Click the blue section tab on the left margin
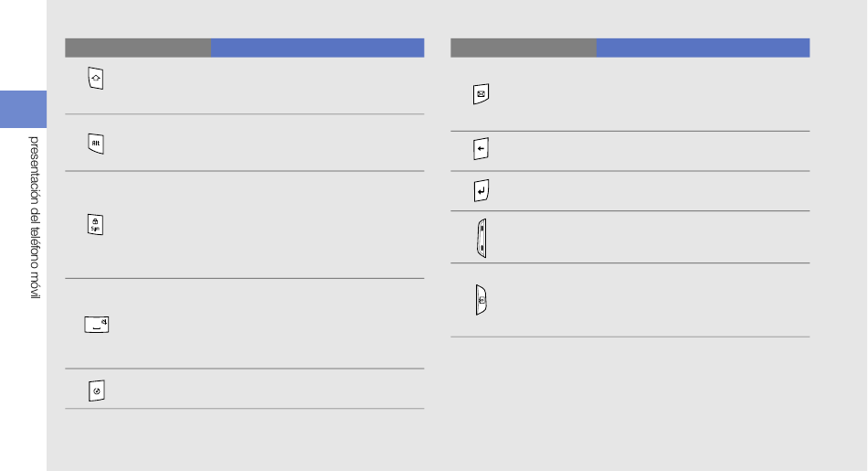 pos(23,109)
